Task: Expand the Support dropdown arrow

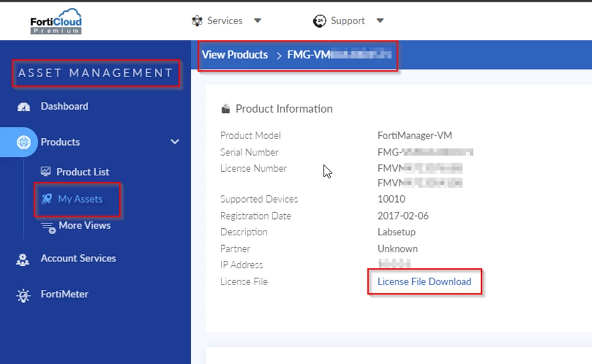Action: pyautogui.click(x=380, y=21)
